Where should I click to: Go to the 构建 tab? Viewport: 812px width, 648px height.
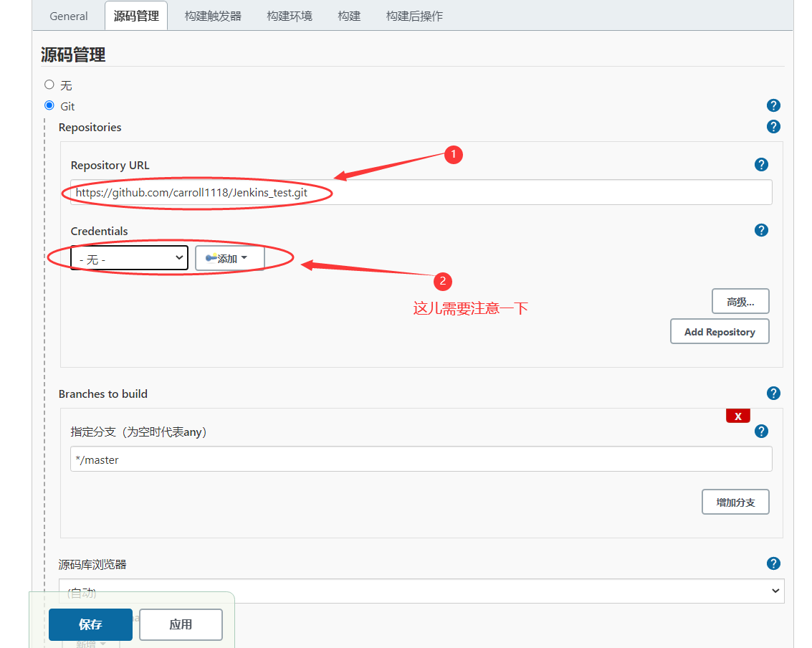point(349,16)
